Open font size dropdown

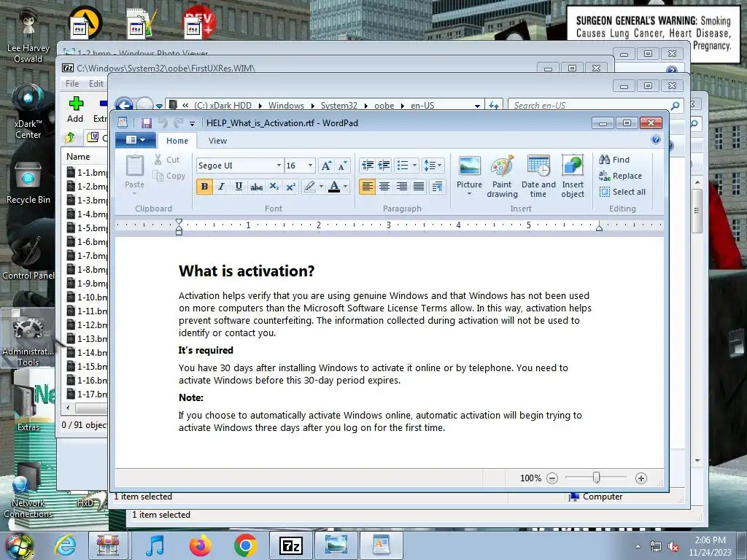[310, 166]
